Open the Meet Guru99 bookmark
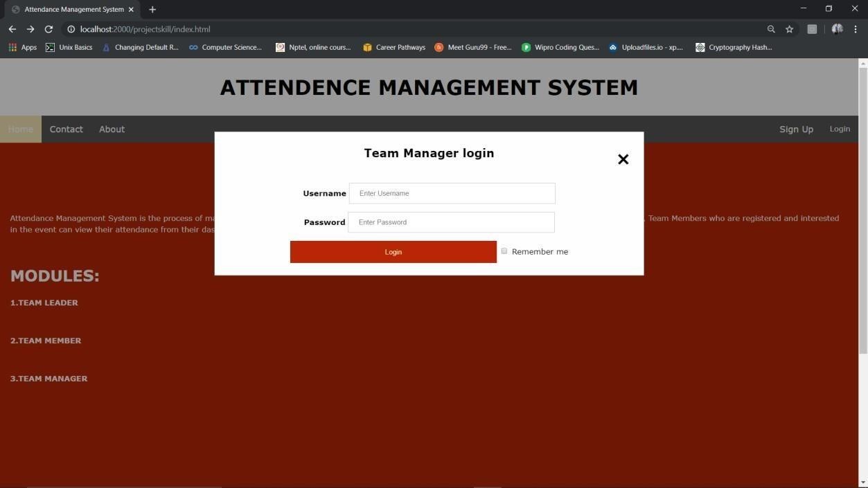868x488 pixels. [473, 48]
